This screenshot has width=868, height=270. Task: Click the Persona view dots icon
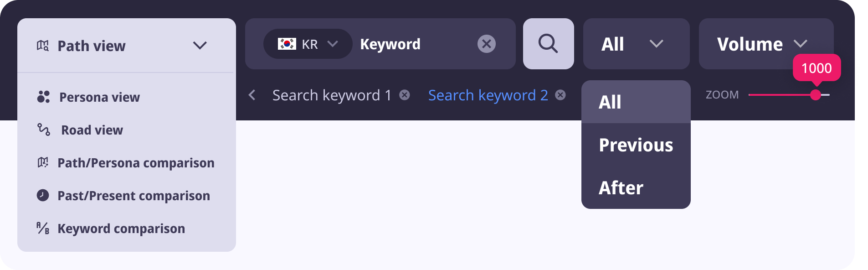[43, 97]
